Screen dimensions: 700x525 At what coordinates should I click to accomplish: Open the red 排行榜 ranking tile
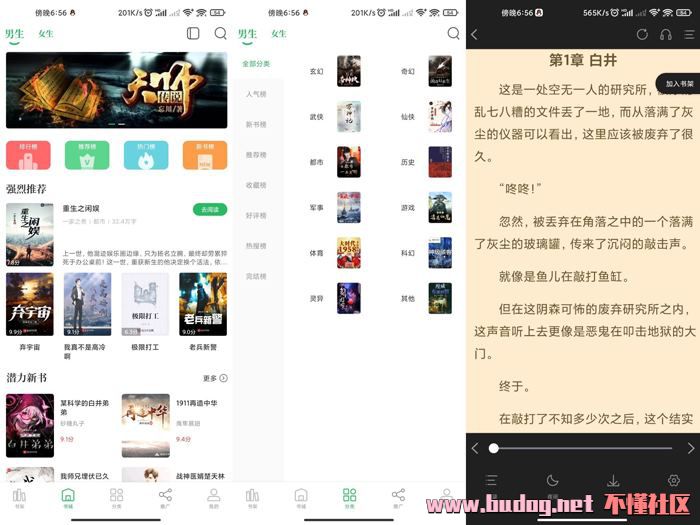[28, 155]
